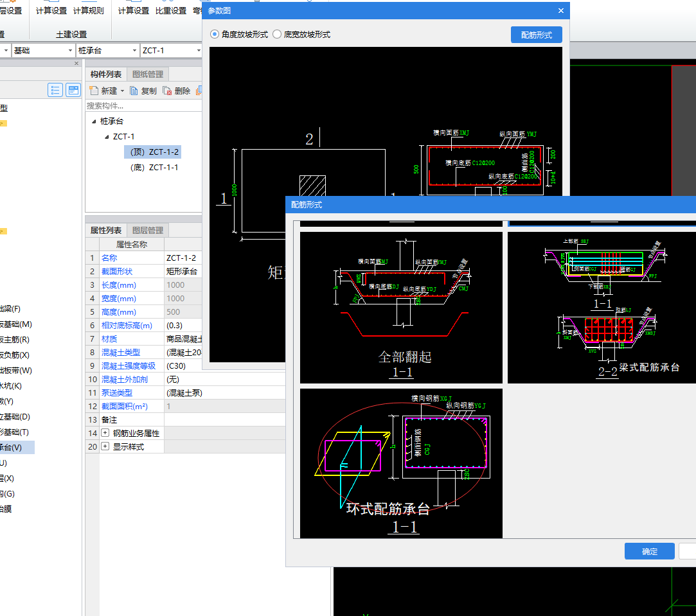Click the 宽度(mm) property label
Screen dimensions: 696x616
point(118,298)
